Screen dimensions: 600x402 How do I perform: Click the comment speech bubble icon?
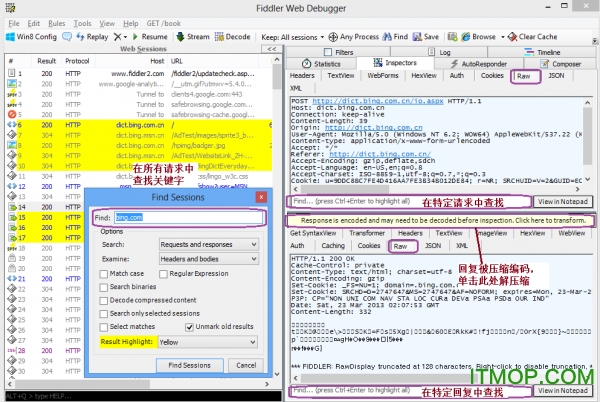coord(67,37)
